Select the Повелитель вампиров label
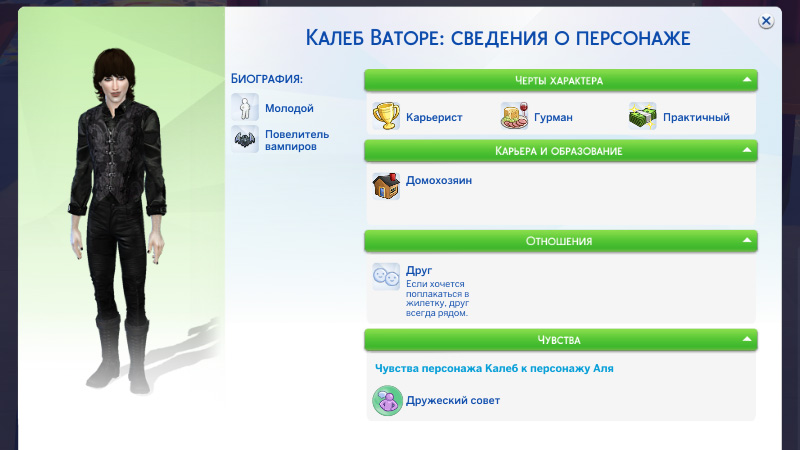 point(297,140)
